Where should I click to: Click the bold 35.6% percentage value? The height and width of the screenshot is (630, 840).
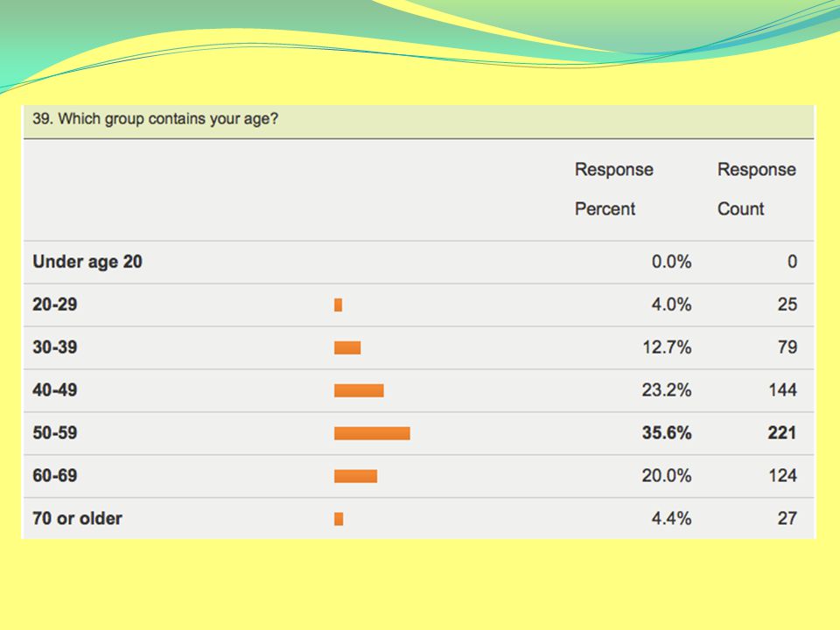point(667,433)
